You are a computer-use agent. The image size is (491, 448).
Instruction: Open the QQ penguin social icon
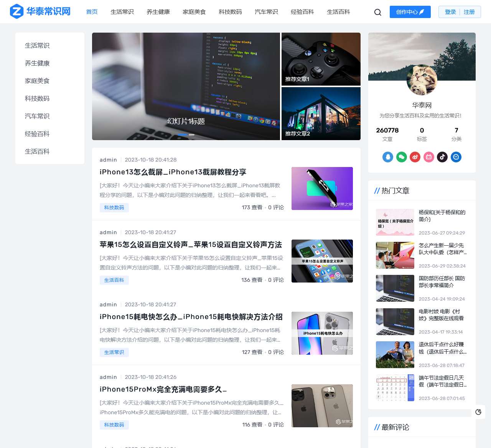[x=388, y=157]
